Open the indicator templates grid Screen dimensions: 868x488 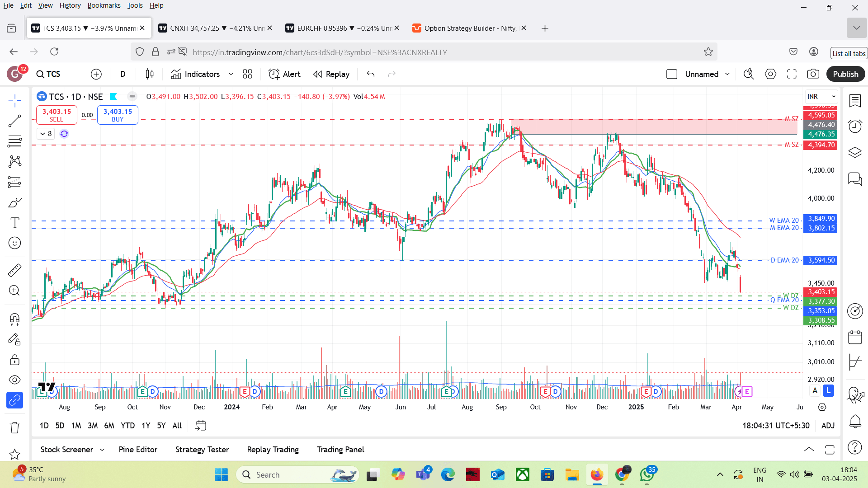pyautogui.click(x=247, y=74)
